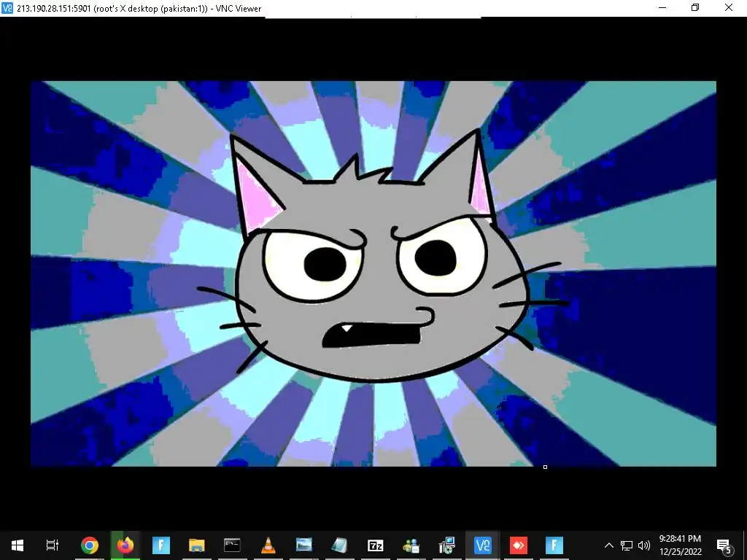
Task: Open the network status tray icon
Action: (627, 545)
